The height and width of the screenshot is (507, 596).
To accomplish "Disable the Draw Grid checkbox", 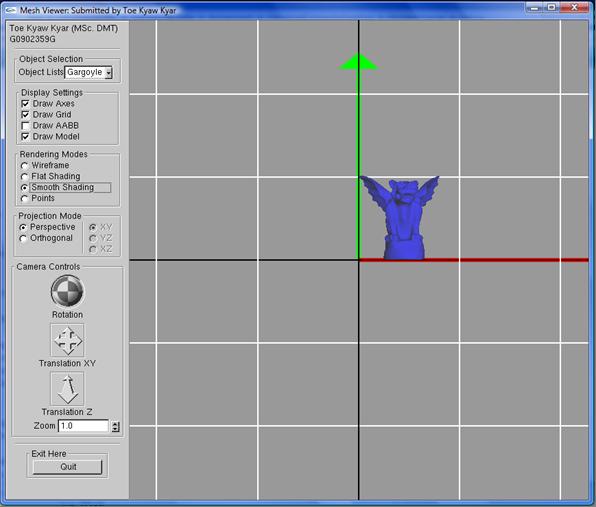I will [x=25, y=114].
